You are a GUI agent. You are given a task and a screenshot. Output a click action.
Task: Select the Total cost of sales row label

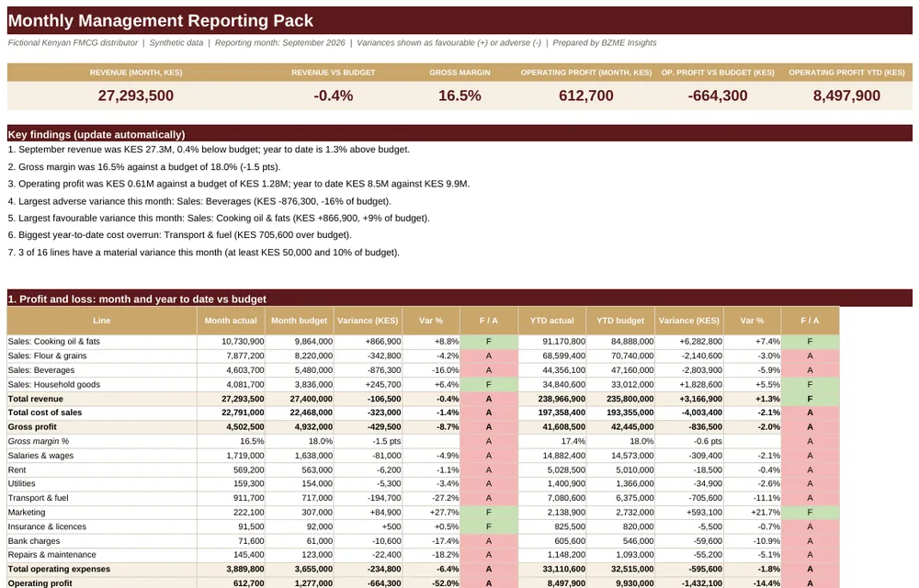pos(44,413)
